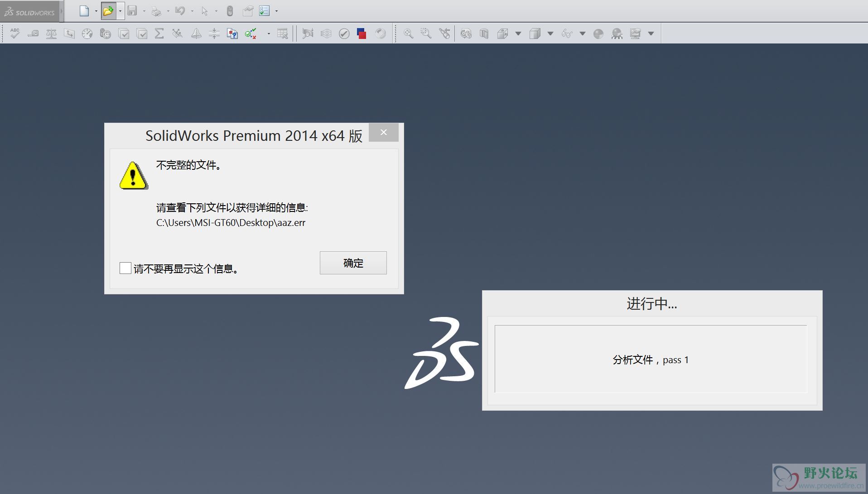Click the Previous View icon
The height and width of the screenshot is (494, 868).
(x=444, y=34)
